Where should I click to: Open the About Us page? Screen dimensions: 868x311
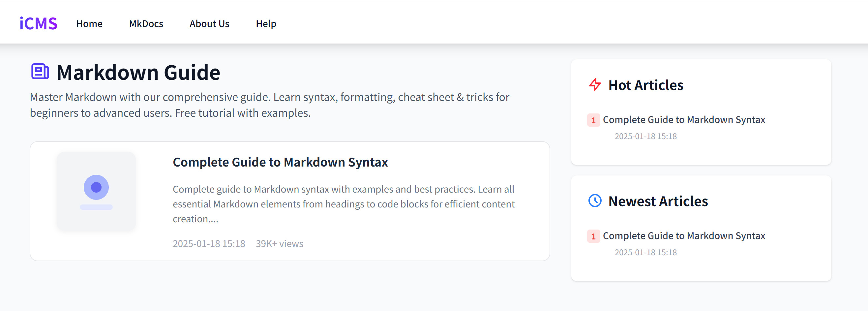[209, 24]
